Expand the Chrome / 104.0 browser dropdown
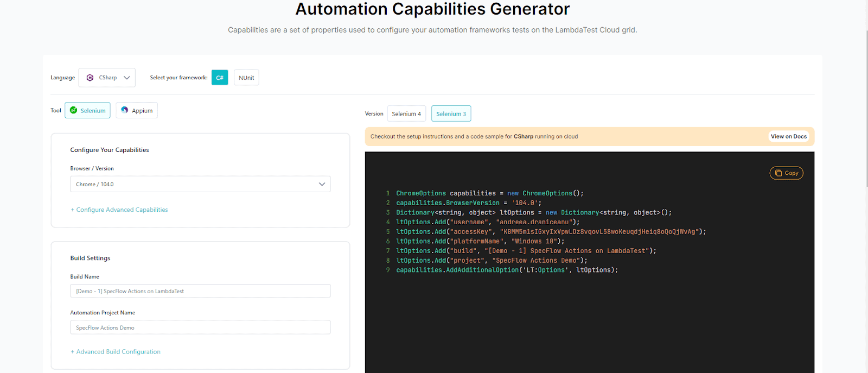 [x=200, y=184]
